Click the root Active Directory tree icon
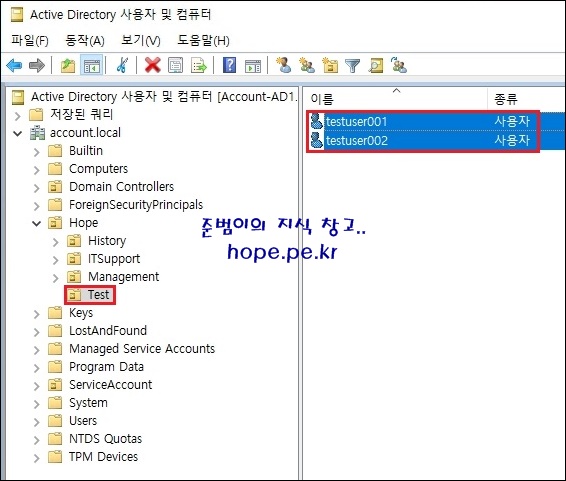The height and width of the screenshot is (481, 566). click(18, 97)
